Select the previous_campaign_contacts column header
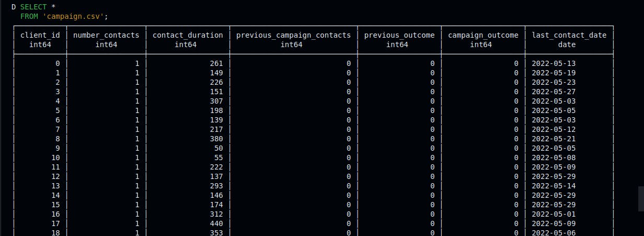The image size is (644, 236). pos(293,35)
